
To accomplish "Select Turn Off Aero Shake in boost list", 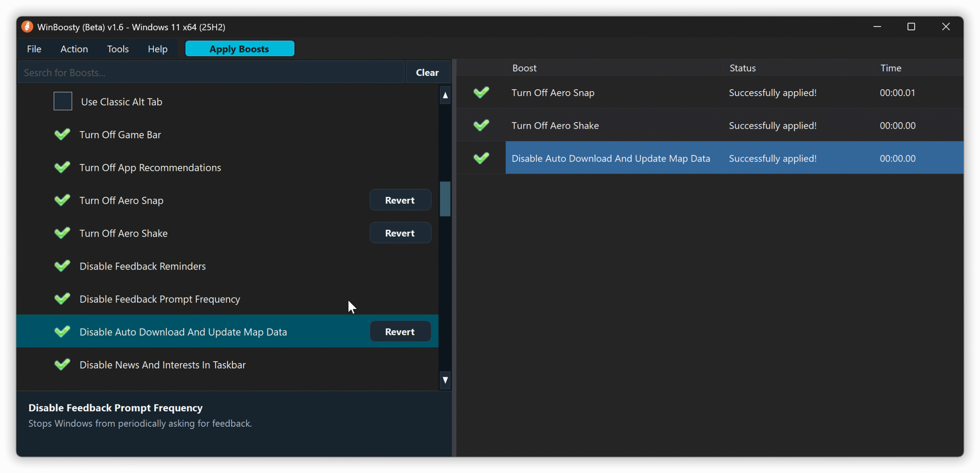I will [123, 233].
